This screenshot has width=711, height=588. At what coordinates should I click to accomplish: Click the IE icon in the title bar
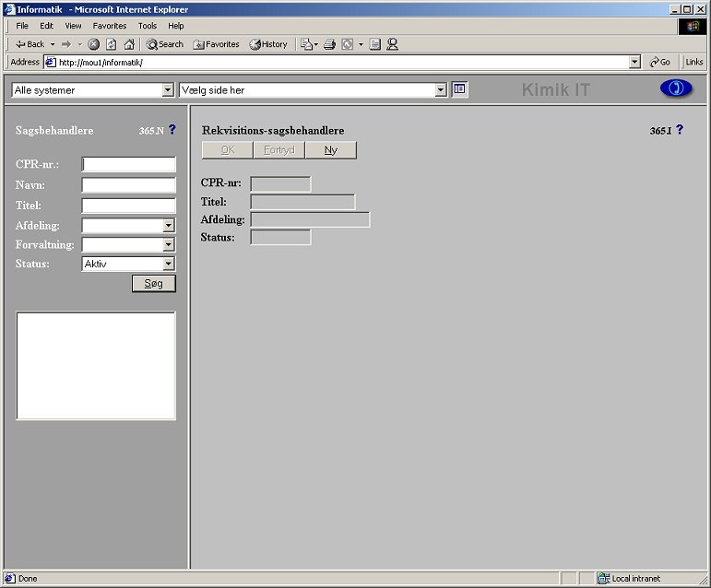[x=9, y=9]
